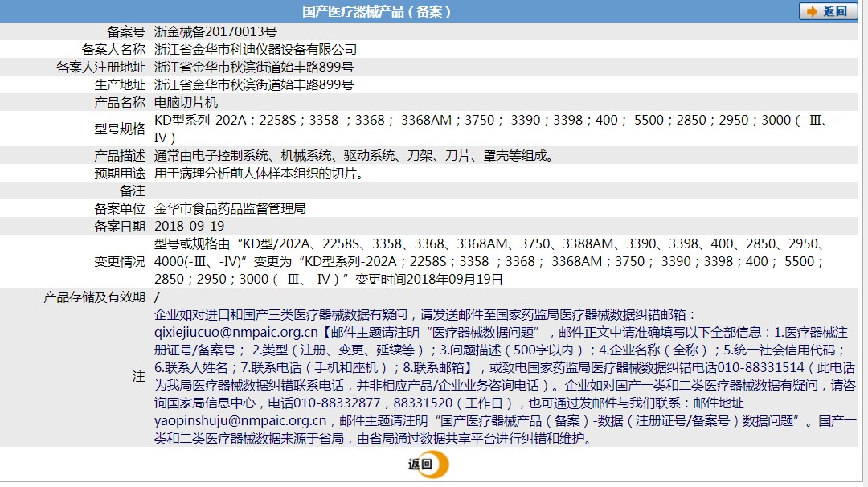Select the 产品描述 label
The height and width of the screenshot is (487, 868).
point(120,156)
